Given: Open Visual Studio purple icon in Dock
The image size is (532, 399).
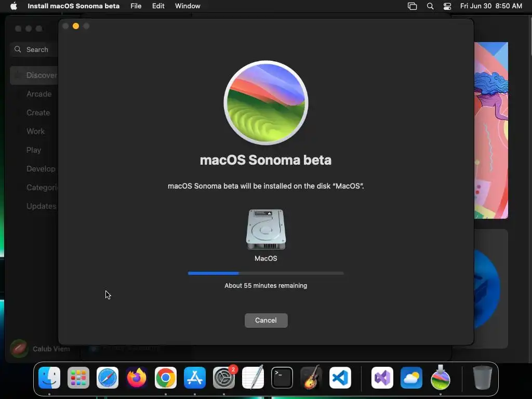Looking at the screenshot, I should coord(382,378).
